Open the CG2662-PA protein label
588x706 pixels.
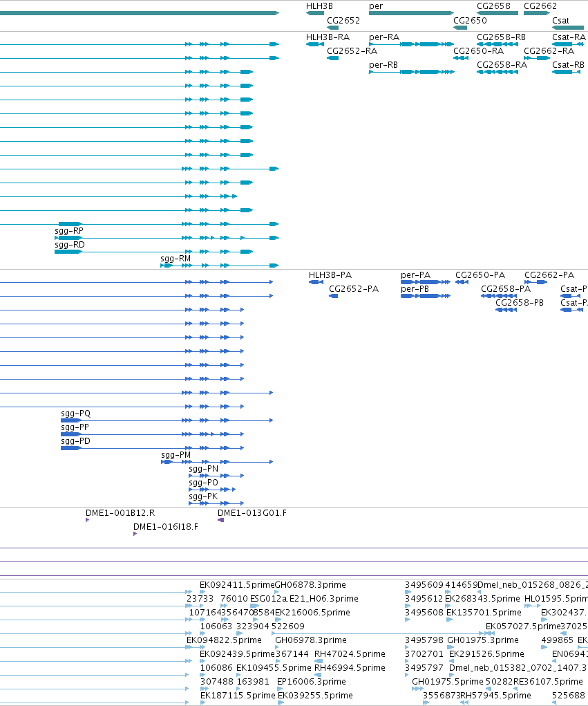pos(549,275)
